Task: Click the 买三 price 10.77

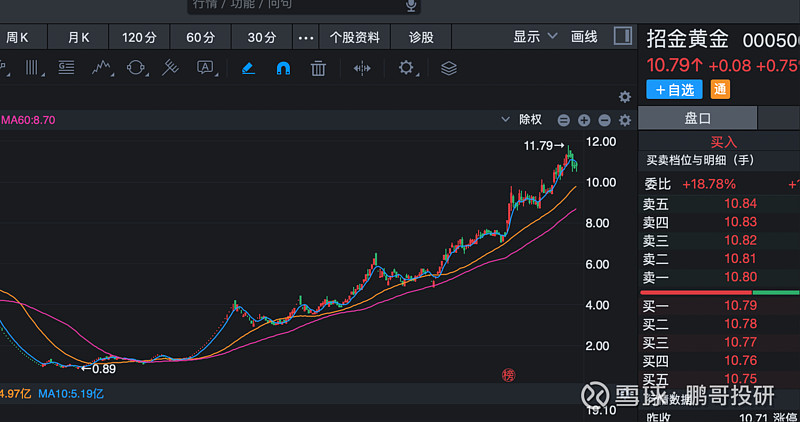Action: pyautogui.click(x=740, y=342)
